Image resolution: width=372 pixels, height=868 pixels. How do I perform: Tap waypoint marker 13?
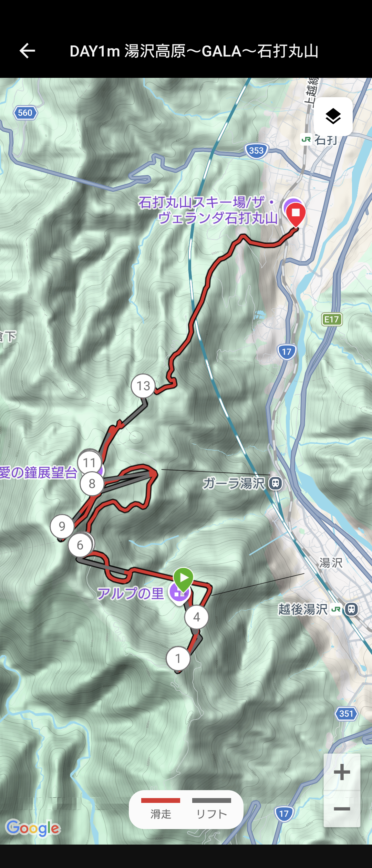click(x=143, y=386)
